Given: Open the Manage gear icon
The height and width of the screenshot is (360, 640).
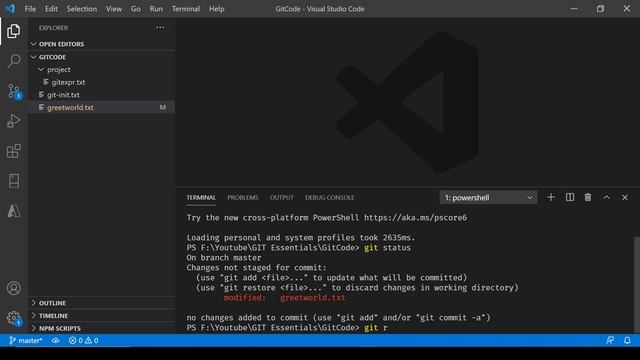Looking at the screenshot, I should click(x=13, y=318).
